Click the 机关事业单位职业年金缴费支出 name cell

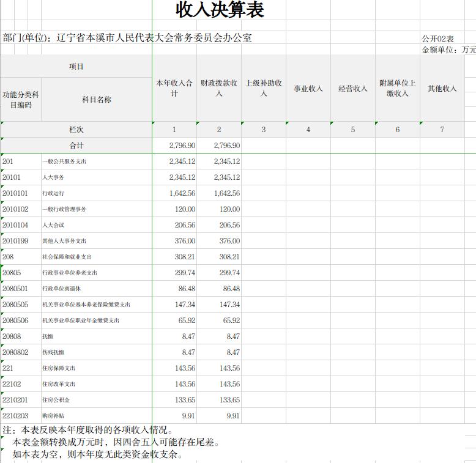click(97, 320)
